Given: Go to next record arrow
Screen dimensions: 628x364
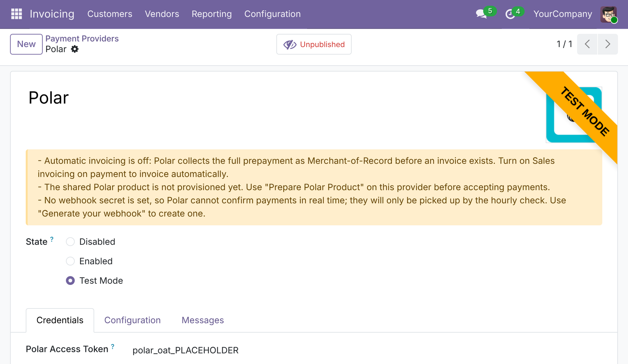Looking at the screenshot, I should (x=608, y=44).
